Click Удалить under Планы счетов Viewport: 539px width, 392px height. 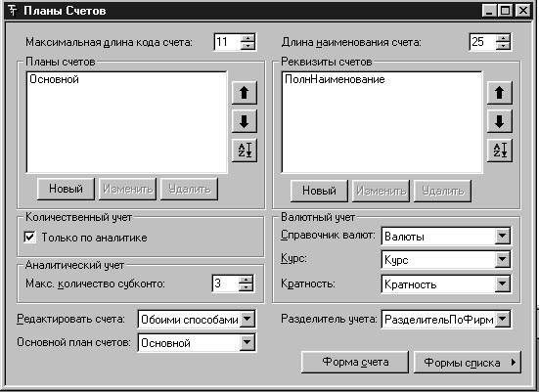click(x=189, y=189)
